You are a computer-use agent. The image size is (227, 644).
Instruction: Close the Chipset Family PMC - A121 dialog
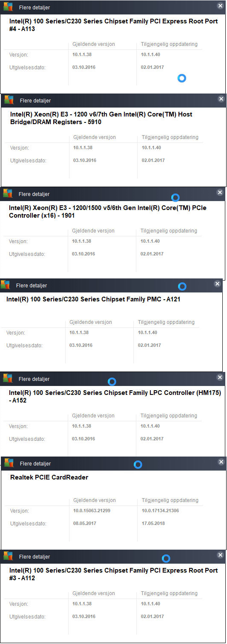(x=217, y=284)
